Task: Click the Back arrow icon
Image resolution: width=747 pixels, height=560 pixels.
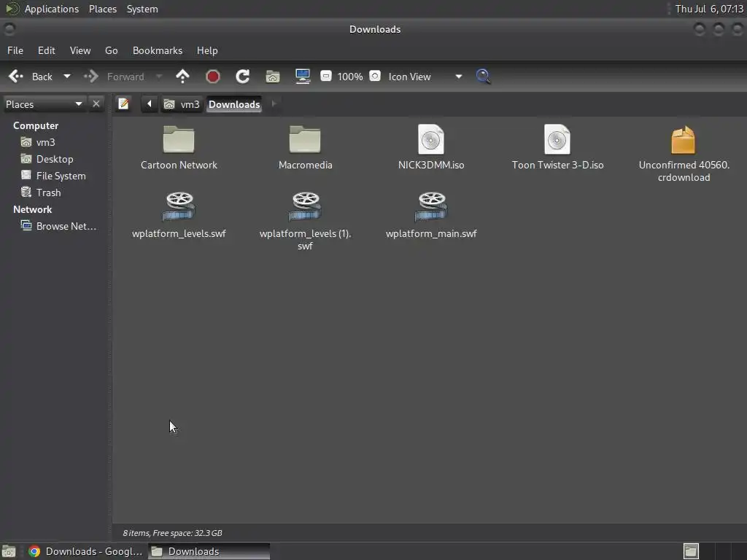Action: (16, 76)
